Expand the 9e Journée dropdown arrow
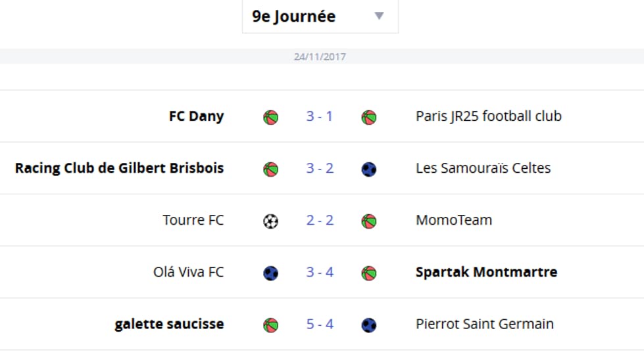The height and width of the screenshot is (362, 644). [x=379, y=16]
